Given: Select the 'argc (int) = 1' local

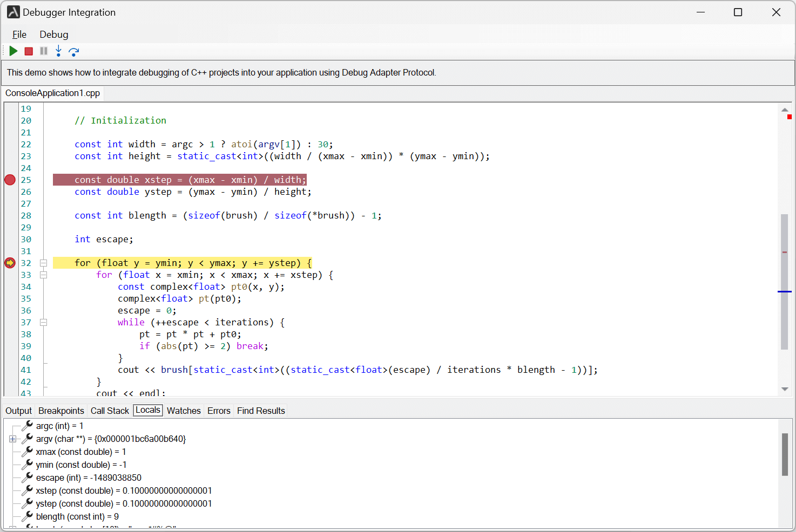Looking at the screenshot, I should (60, 426).
